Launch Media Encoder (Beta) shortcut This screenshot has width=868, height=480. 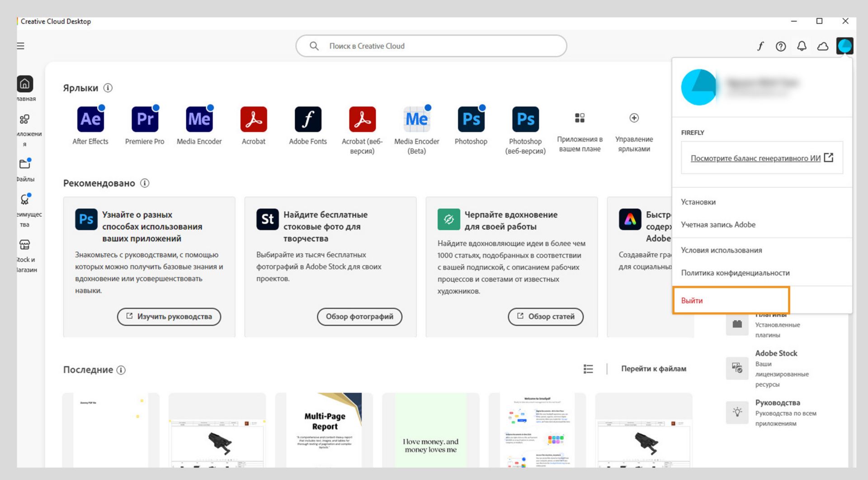click(417, 119)
